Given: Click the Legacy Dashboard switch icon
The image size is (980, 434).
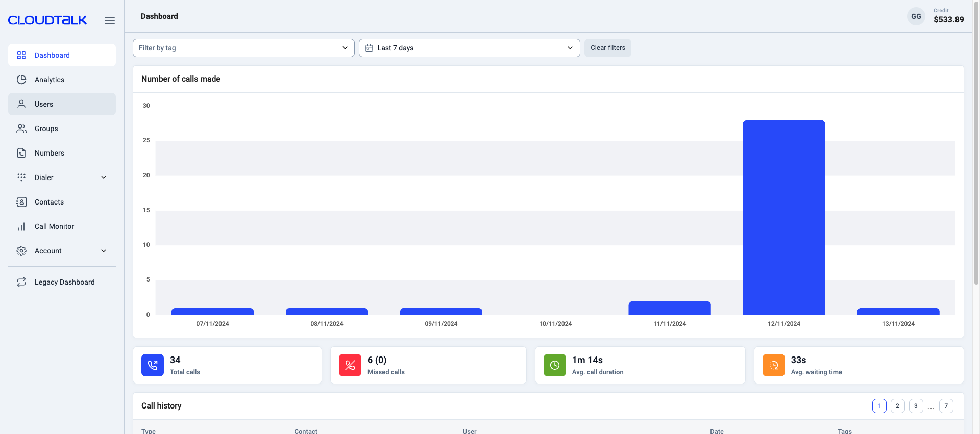Looking at the screenshot, I should pos(21,282).
